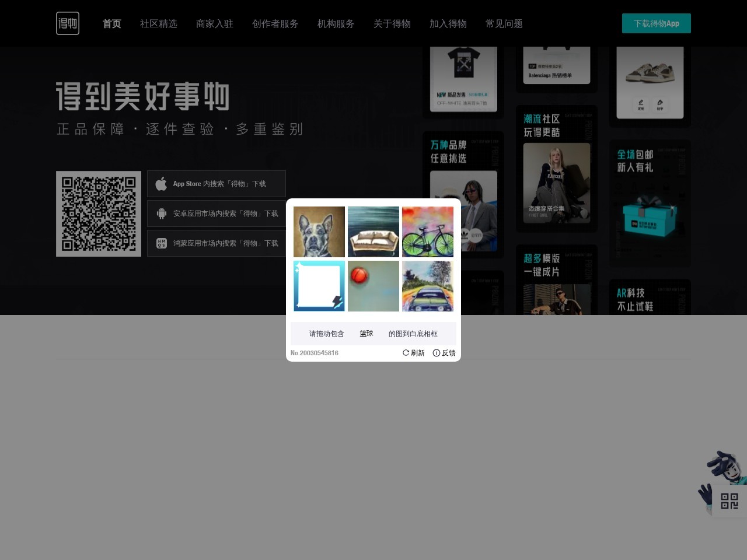This screenshot has height=560, width=747.
Task: Click the 正品保障 逐件查验 多重鉴别 tagline
Action: point(180,129)
